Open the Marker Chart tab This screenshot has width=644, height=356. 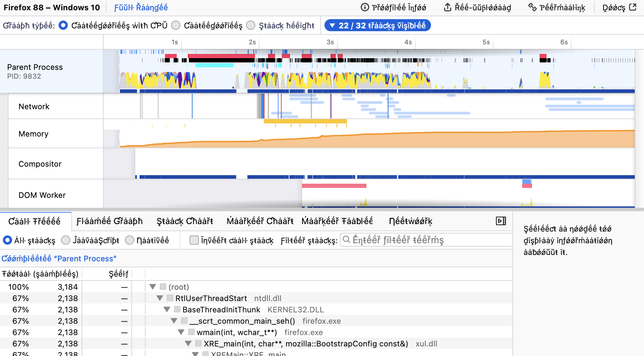click(260, 221)
